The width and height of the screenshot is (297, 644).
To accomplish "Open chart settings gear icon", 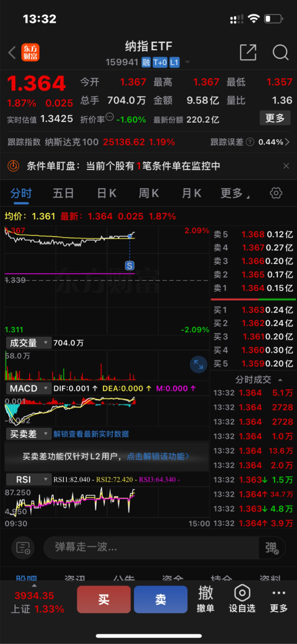I will coord(276,193).
